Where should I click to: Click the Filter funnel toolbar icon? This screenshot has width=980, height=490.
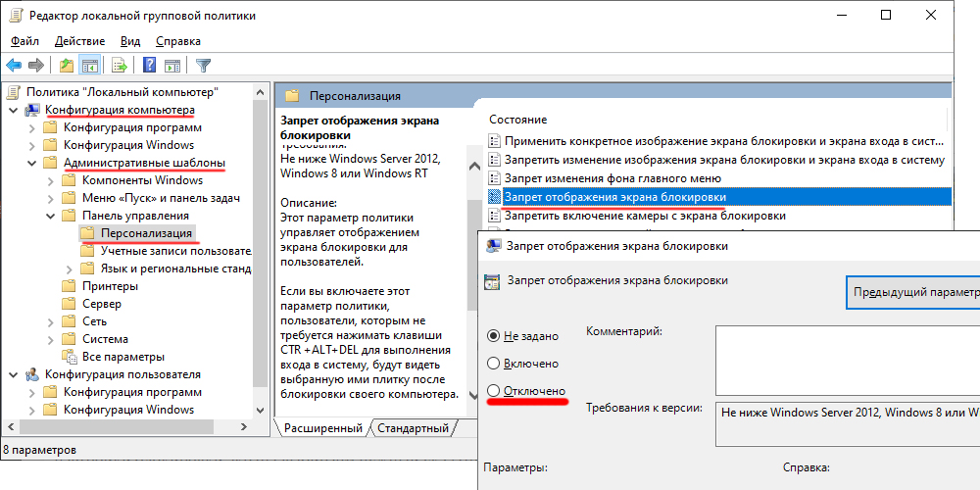(x=203, y=66)
